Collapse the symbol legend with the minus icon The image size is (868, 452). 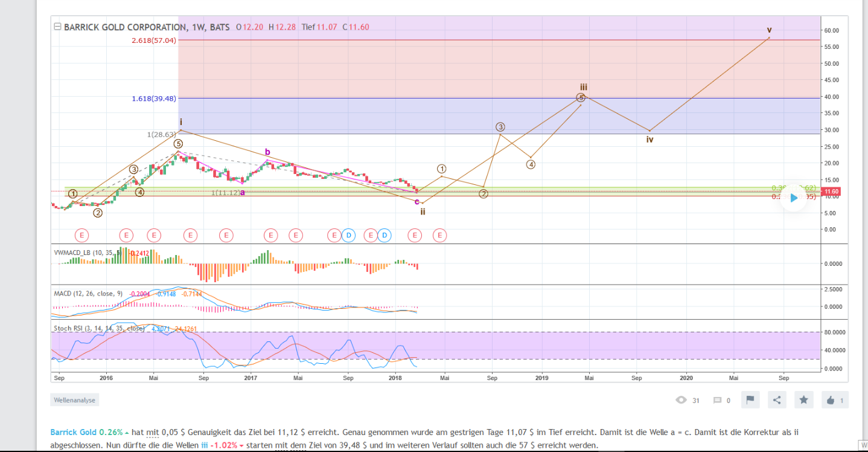(x=57, y=26)
